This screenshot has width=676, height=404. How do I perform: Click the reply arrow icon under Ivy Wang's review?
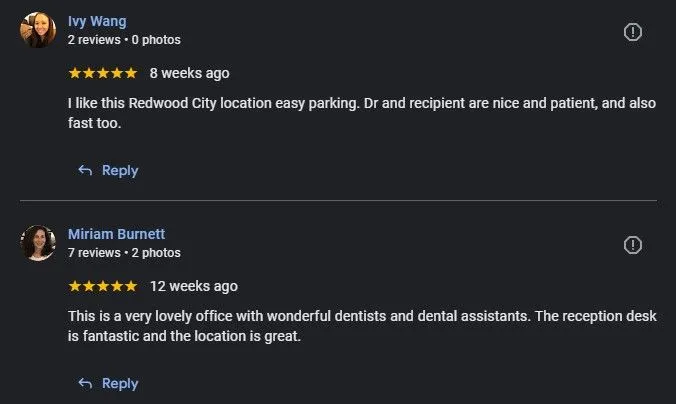tap(85, 171)
